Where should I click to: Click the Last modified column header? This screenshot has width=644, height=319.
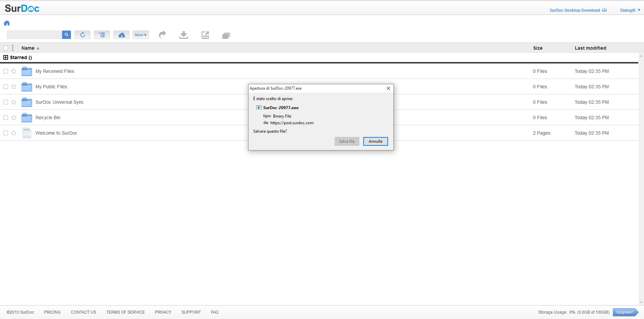point(590,48)
